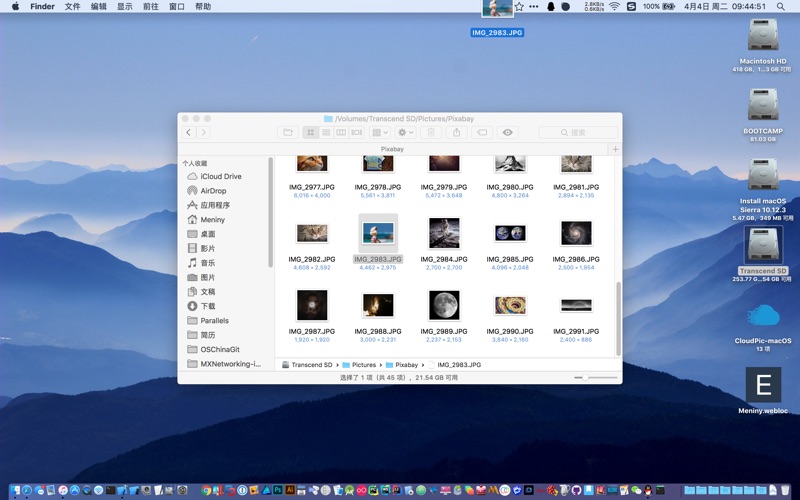Image resolution: width=800 pixels, height=500 pixels.
Task: Open the 编辑 menu
Action: [x=98, y=7]
